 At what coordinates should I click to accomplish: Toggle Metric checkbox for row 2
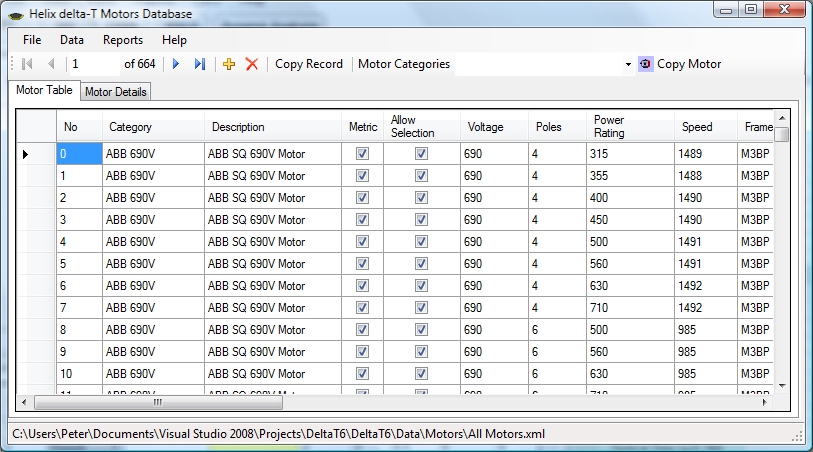coord(362,198)
